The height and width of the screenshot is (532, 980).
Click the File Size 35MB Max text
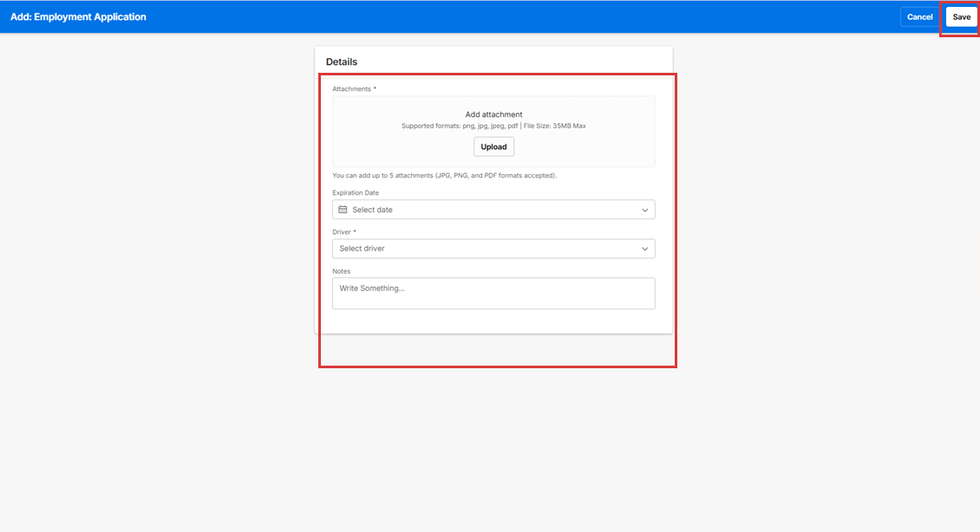[x=555, y=127]
